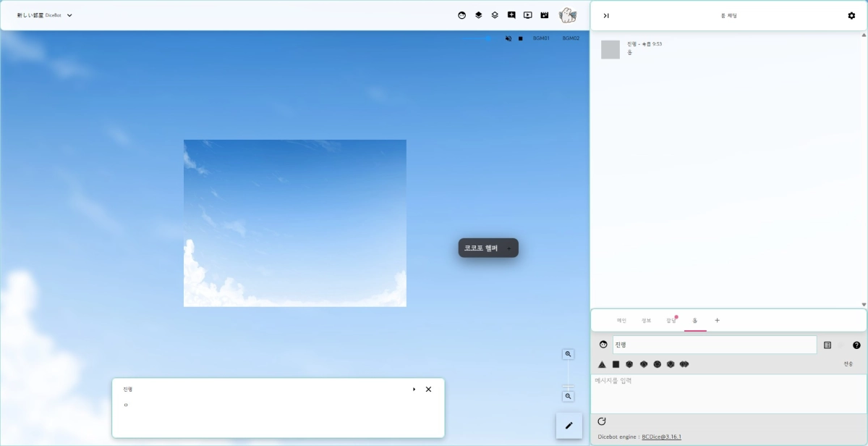868x446 pixels.
Task: Collapse the chat sidebar with the chevron toggle
Action: [x=606, y=15]
